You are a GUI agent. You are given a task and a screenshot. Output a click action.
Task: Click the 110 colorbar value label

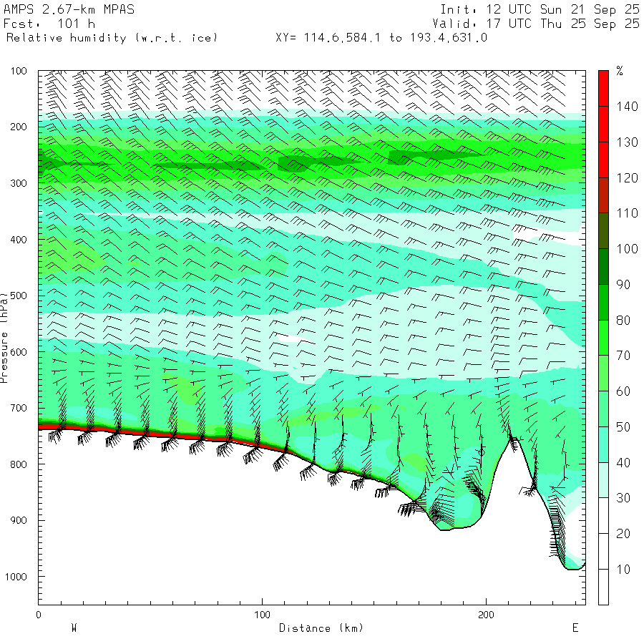click(627, 213)
